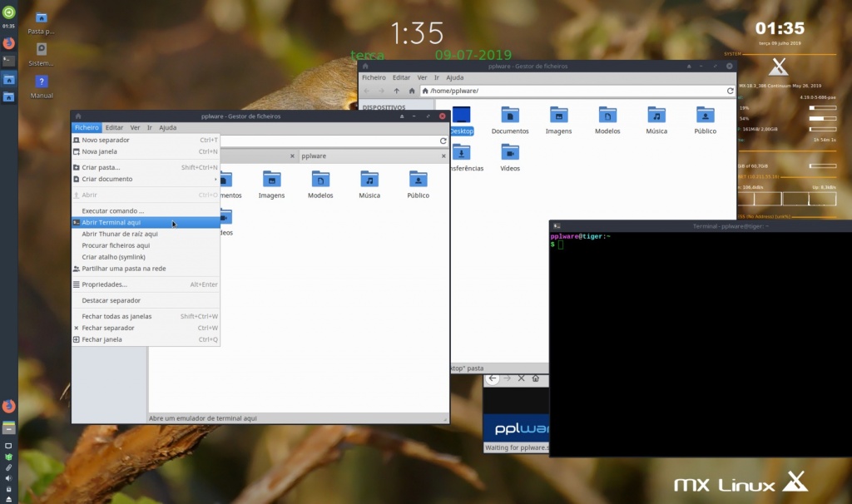The width and height of the screenshot is (852, 504).
Task: Navigate up using the up-arrow toolbar icon
Action: (396, 91)
